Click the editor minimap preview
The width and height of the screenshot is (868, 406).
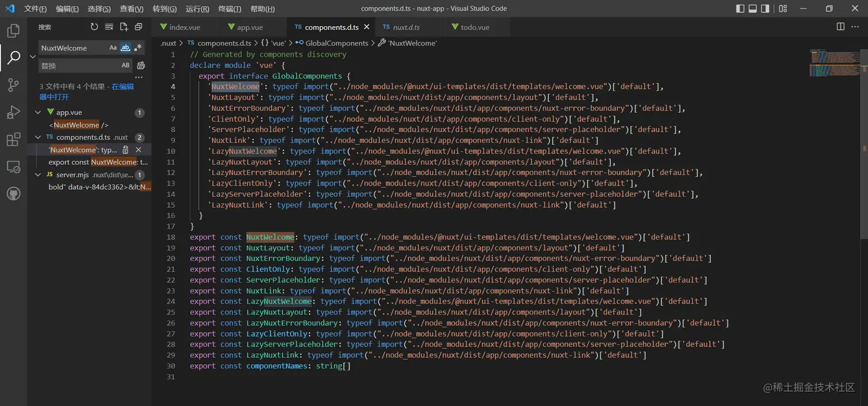coord(835,63)
